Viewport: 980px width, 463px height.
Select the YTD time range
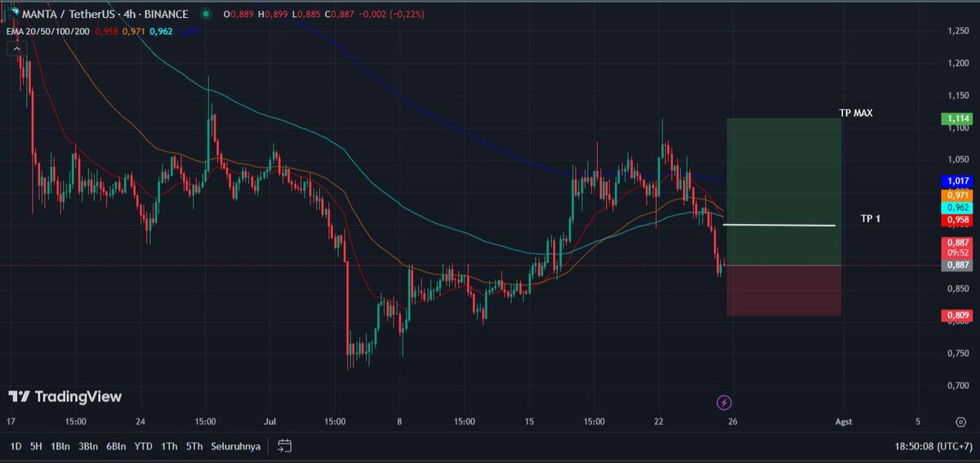[x=143, y=447]
